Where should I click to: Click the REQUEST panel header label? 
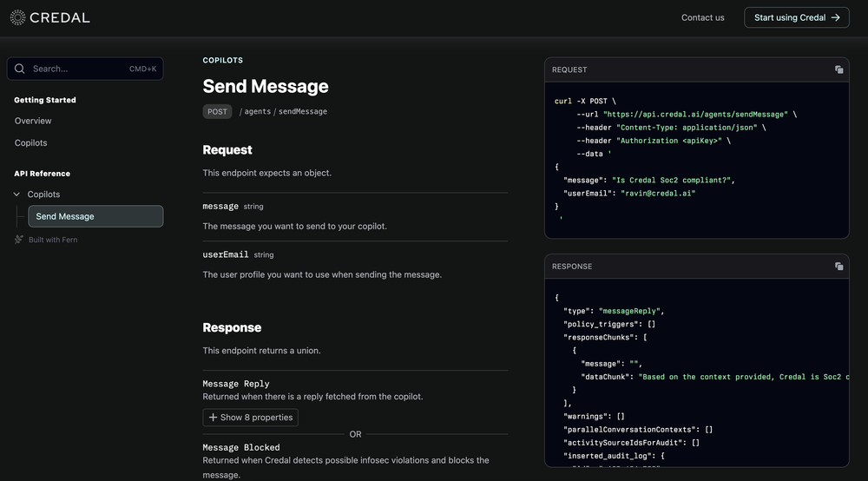click(569, 69)
